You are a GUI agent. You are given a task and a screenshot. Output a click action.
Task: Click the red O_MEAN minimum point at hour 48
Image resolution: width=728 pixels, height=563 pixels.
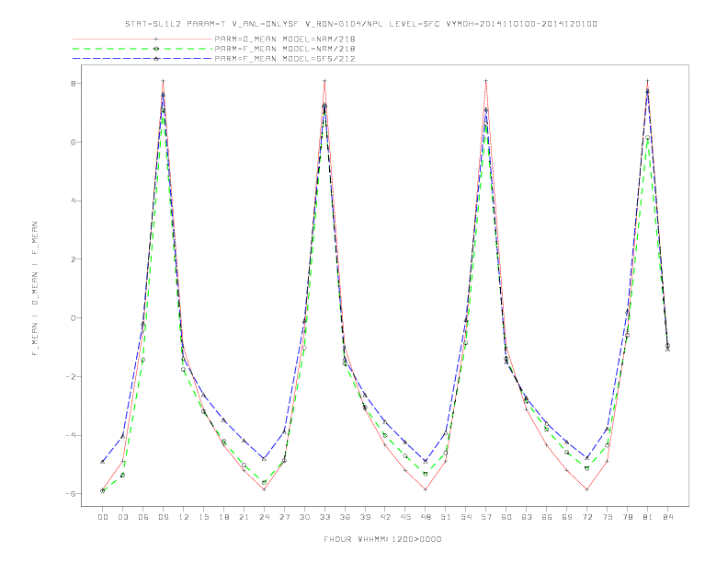click(x=426, y=489)
